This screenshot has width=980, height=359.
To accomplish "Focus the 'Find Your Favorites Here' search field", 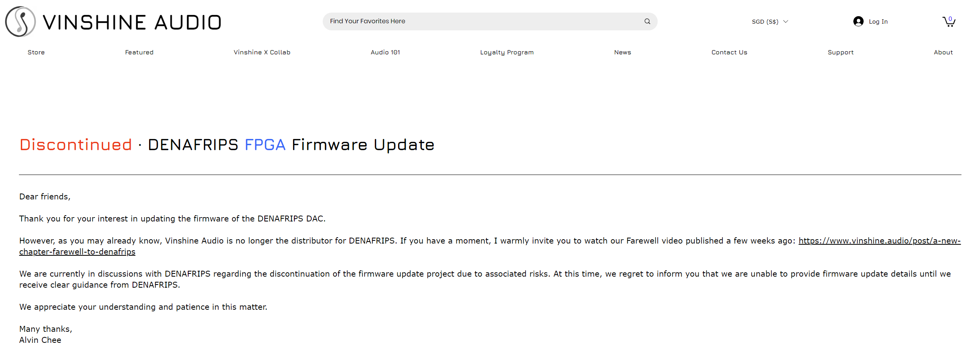I will tap(481, 21).
